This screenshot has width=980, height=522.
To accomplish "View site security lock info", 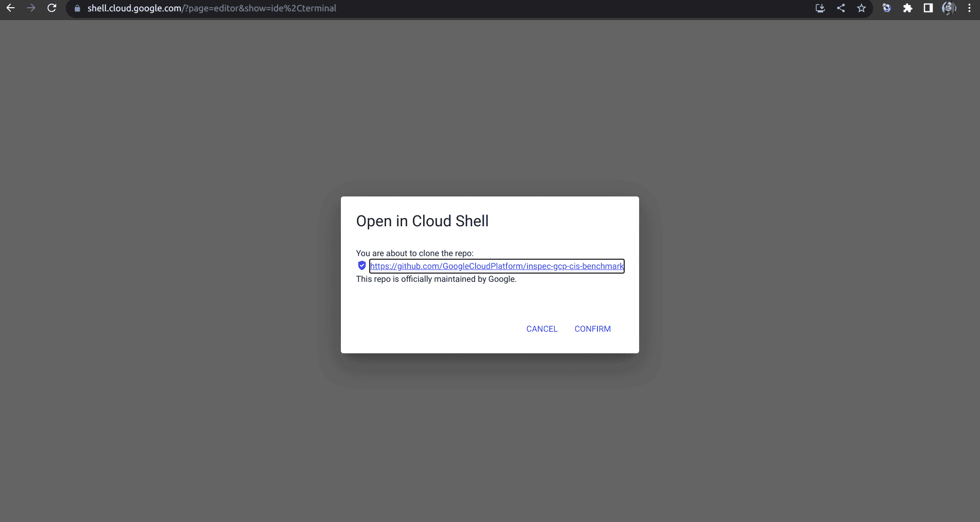I will 78,9.
